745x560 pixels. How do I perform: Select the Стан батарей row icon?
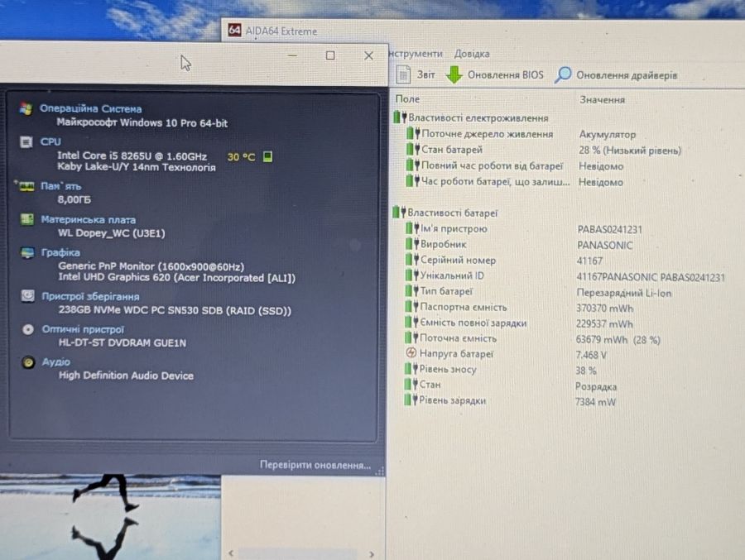[x=413, y=149]
